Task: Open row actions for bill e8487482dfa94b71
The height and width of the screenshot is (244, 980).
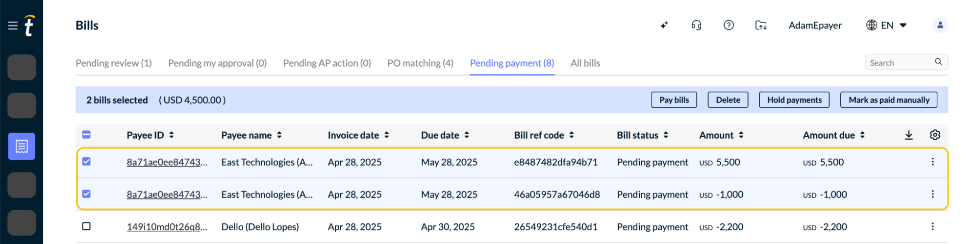Action: [932, 162]
